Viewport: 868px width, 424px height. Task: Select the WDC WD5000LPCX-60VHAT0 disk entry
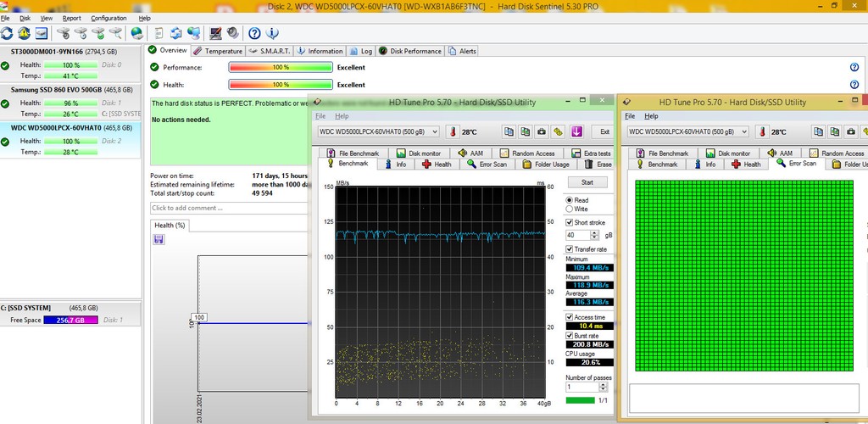(70, 140)
